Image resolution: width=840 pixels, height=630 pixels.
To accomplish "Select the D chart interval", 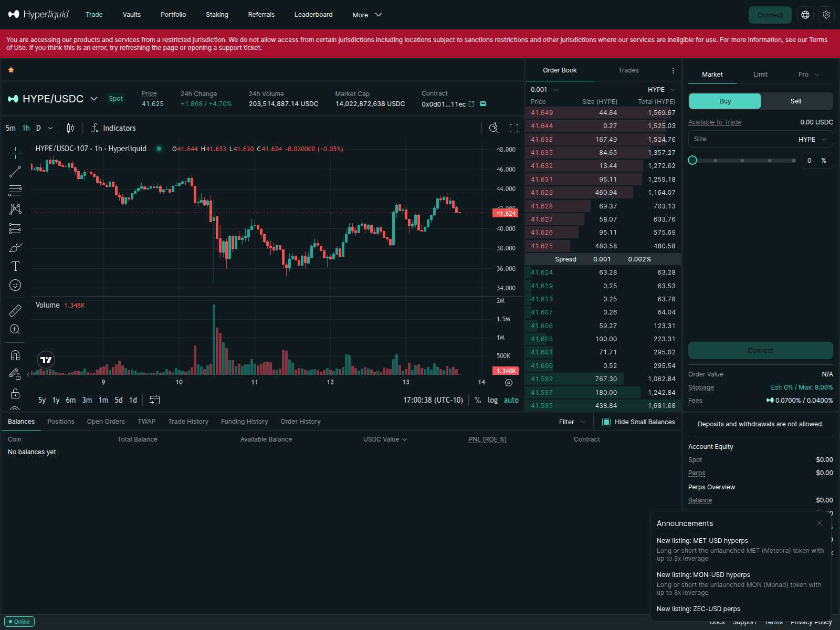I will pyautogui.click(x=38, y=128).
